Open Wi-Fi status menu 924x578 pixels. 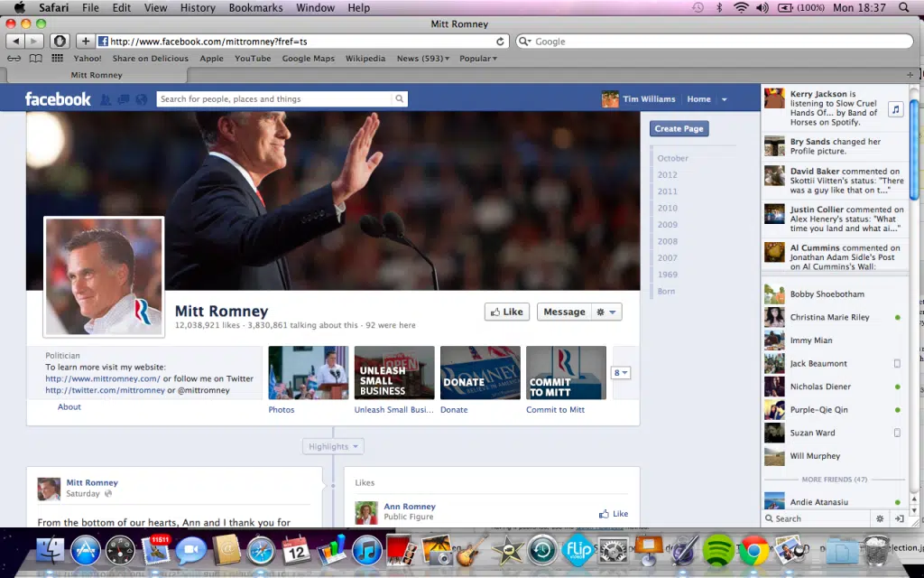pyautogui.click(x=741, y=7)
